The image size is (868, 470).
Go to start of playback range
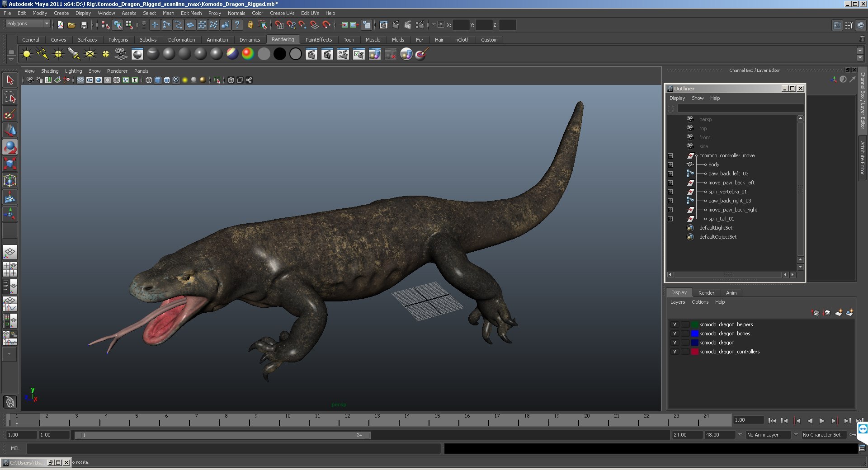772,421
